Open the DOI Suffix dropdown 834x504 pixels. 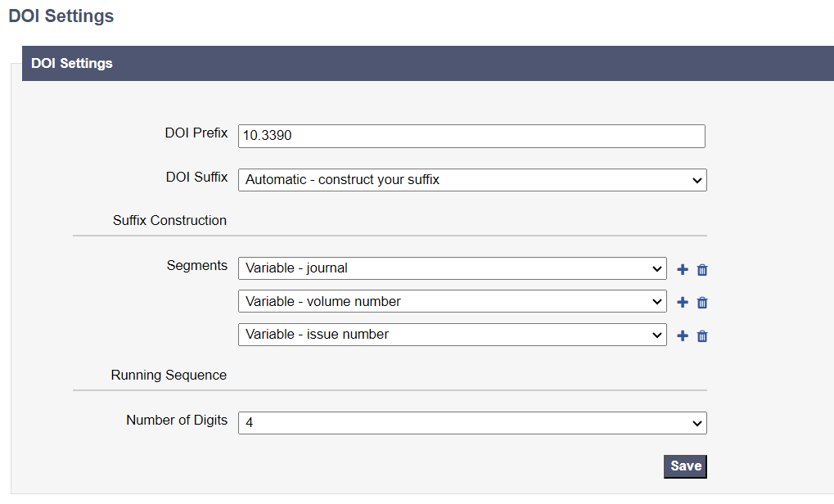click(x=471, y=180)
